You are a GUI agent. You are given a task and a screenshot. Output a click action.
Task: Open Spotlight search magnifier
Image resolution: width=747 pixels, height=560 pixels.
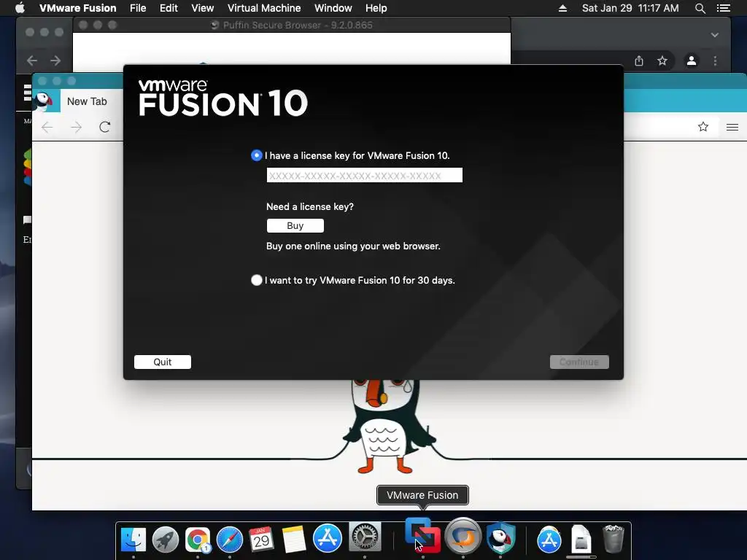[x=700, y=8]
